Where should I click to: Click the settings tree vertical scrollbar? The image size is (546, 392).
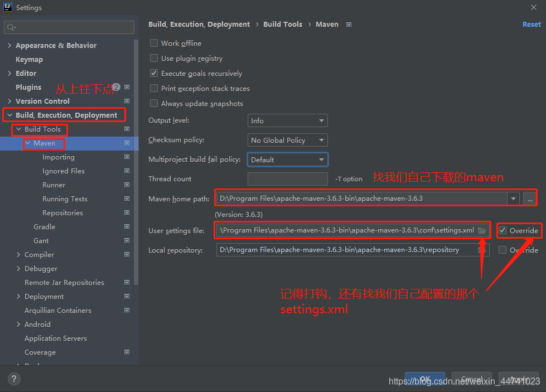pyautogui.click(x=136, y=162)
